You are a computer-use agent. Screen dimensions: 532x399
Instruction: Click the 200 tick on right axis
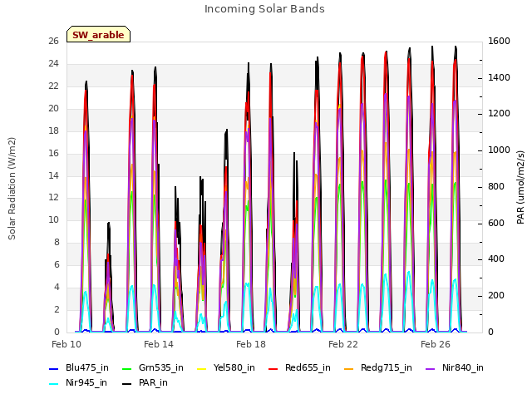tap(496, 296)
